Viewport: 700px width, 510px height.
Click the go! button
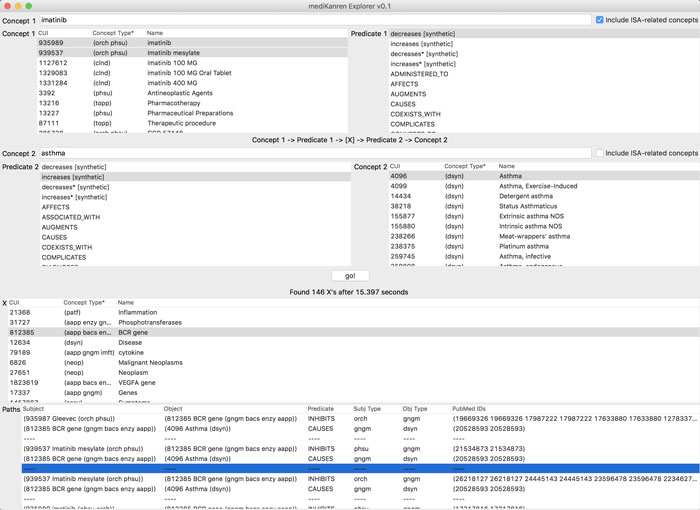(349, 276)
